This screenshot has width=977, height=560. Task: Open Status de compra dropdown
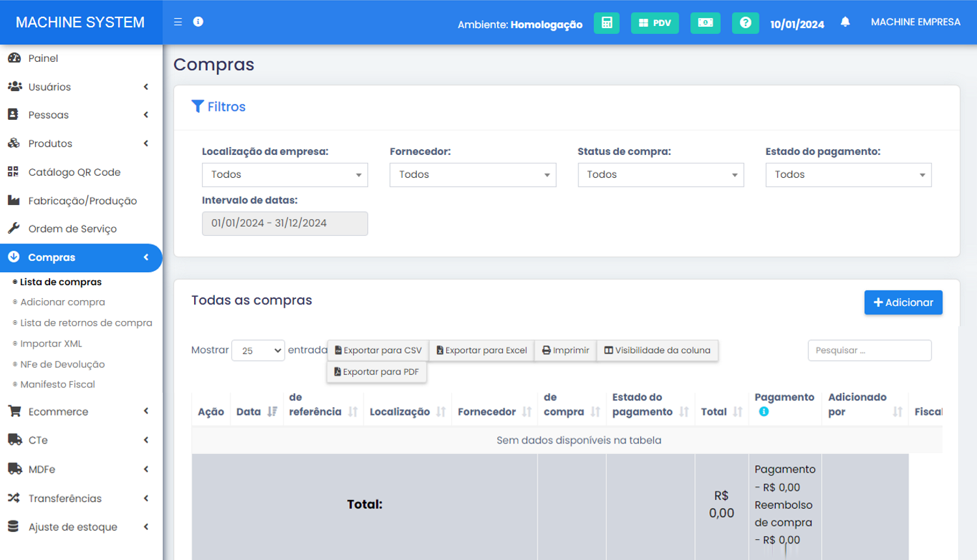(x=660, y=175)
